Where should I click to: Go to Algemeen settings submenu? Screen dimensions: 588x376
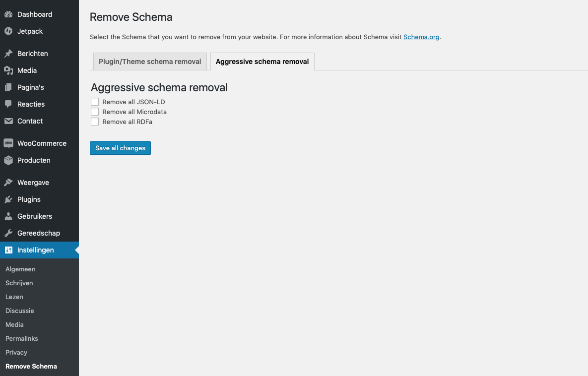coord(20,269)
